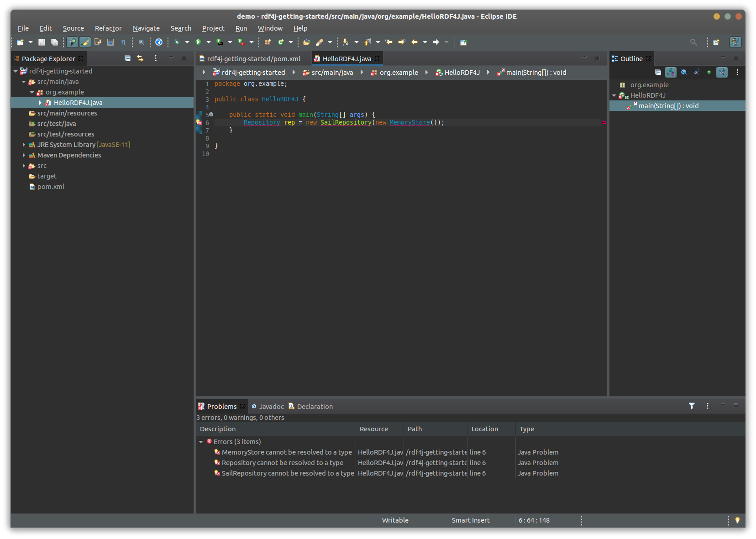Switch to the Javadoc tab
Image resolution: width=756 pixels, height=539 pixels.
268,406
